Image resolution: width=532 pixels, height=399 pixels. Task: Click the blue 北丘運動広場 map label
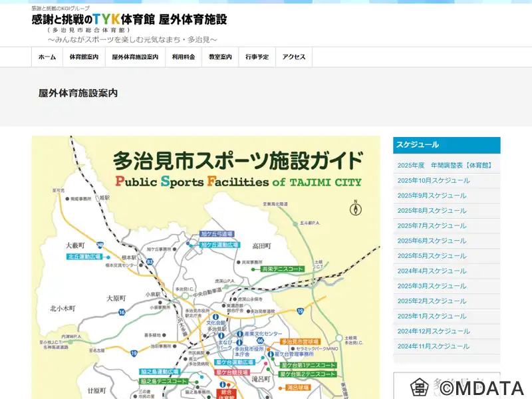pos(84,256)
